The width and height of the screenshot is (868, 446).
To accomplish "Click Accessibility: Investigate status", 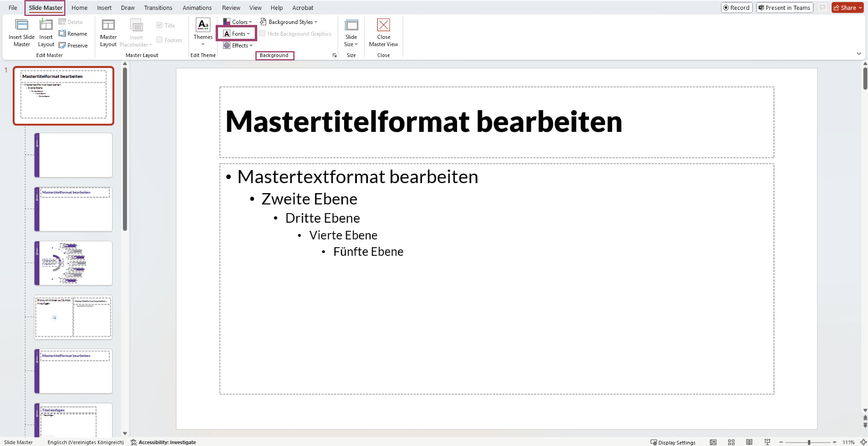I will click(x=163, y=442).
